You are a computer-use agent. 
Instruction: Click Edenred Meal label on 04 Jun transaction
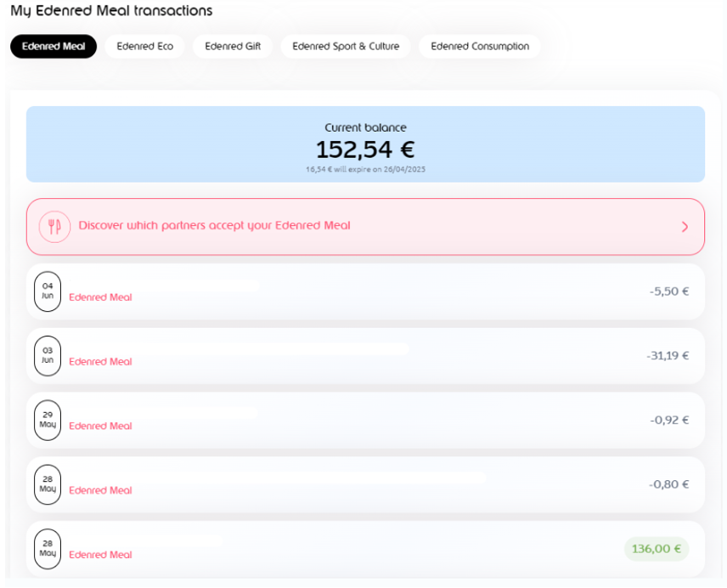(x=100, y=297)
